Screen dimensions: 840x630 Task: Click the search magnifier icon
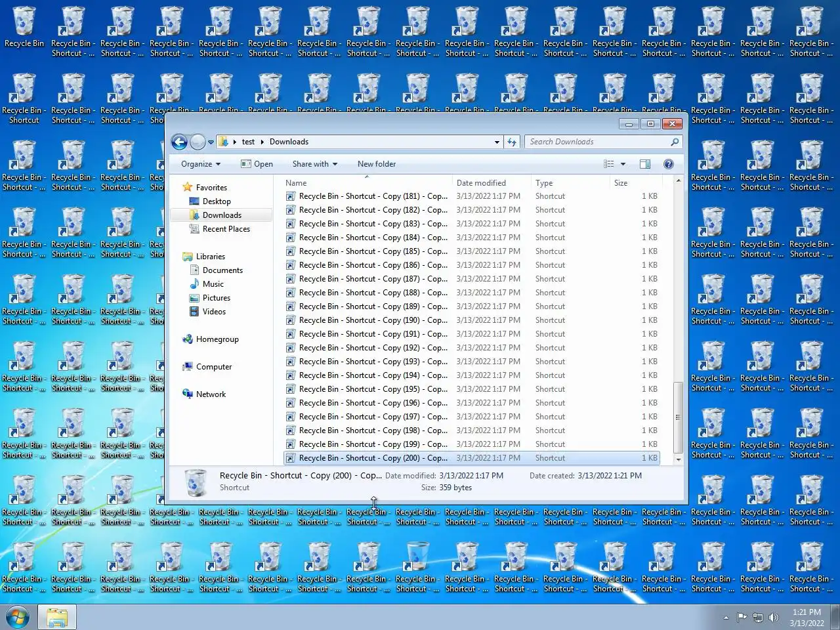point(675,142)
